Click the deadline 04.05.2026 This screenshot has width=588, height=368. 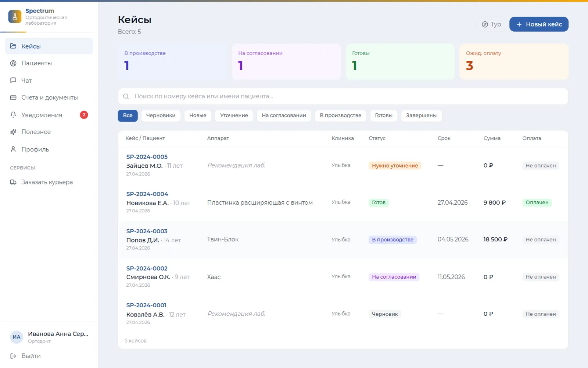(453, 240)
